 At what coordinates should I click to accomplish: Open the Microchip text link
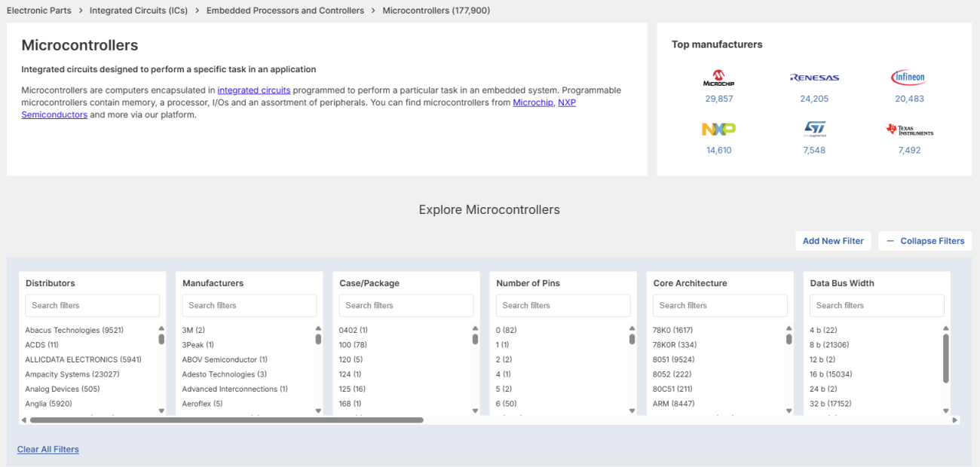pos(533,102)
